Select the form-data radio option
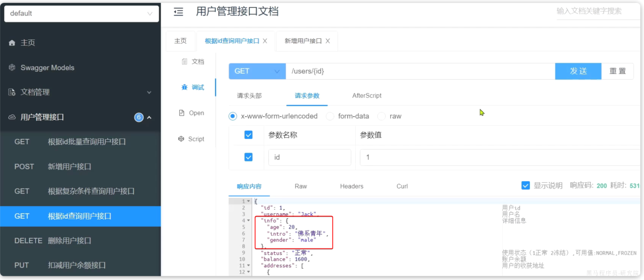Viewport: 644px width, 280px height. click(330, 116)
